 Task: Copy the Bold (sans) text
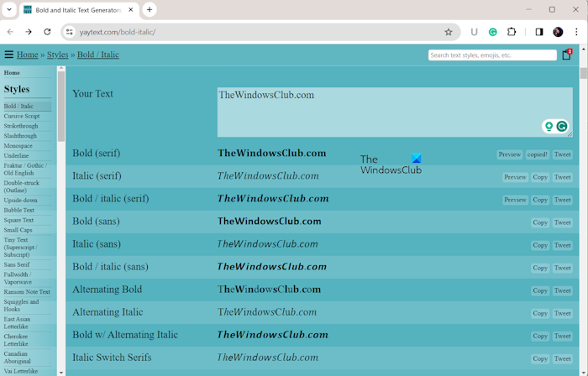pos(540,222)
